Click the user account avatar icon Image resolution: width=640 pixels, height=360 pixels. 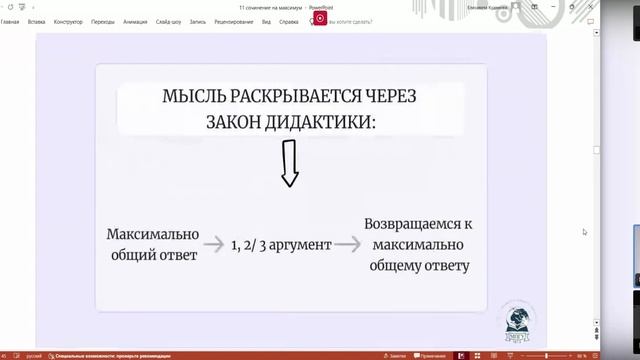click(516, 7)
